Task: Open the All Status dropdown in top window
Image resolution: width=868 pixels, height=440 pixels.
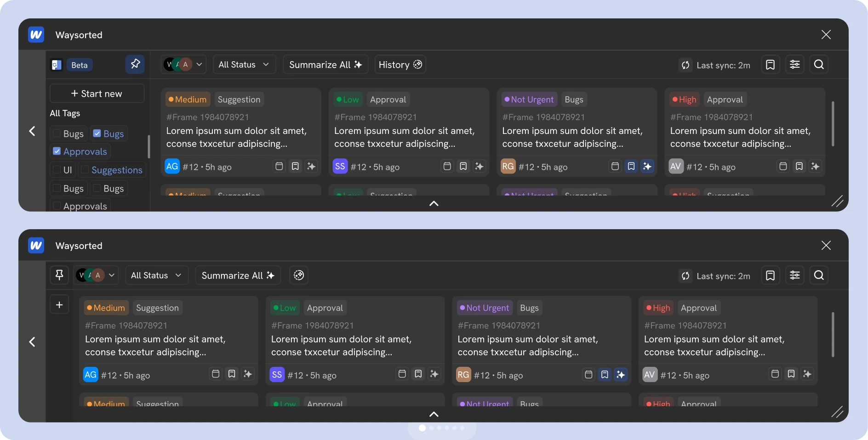Action: (x=244, y=64)
